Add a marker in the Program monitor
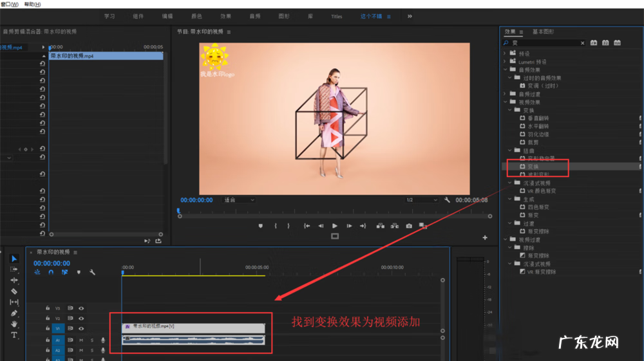This screenshot has height=361, width=644. coord(261,226)
